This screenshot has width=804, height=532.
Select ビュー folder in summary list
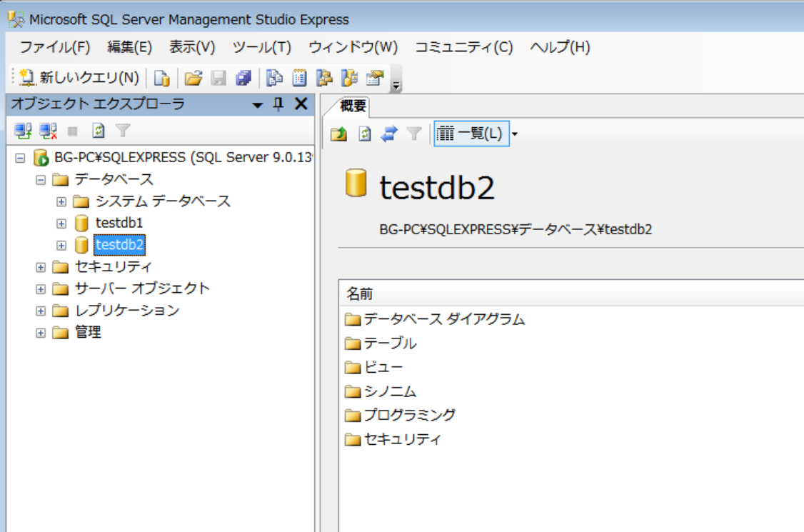[x=383, y=367]
